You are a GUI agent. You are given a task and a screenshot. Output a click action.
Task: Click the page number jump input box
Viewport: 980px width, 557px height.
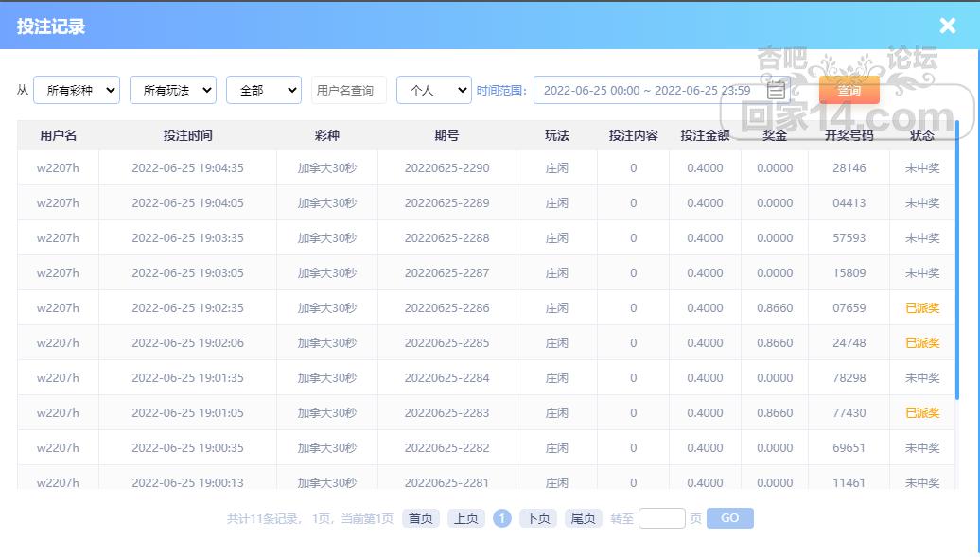click(x=661, y=518)
